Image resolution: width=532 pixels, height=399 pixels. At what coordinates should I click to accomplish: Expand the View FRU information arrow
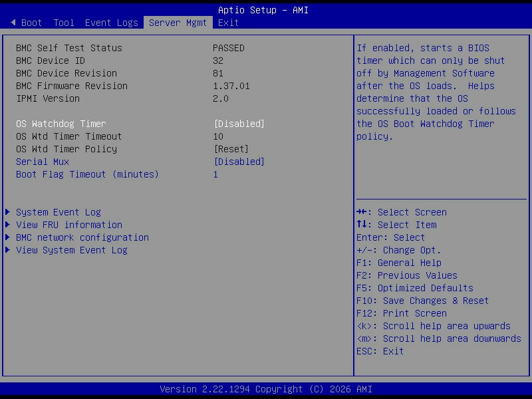coord(7,225)
